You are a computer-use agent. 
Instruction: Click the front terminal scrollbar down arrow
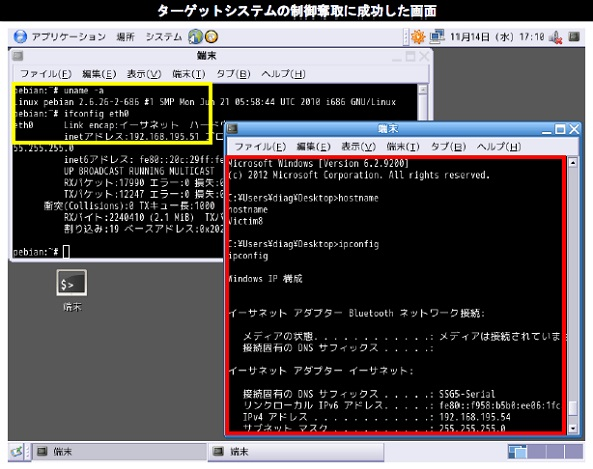[573, 428]
